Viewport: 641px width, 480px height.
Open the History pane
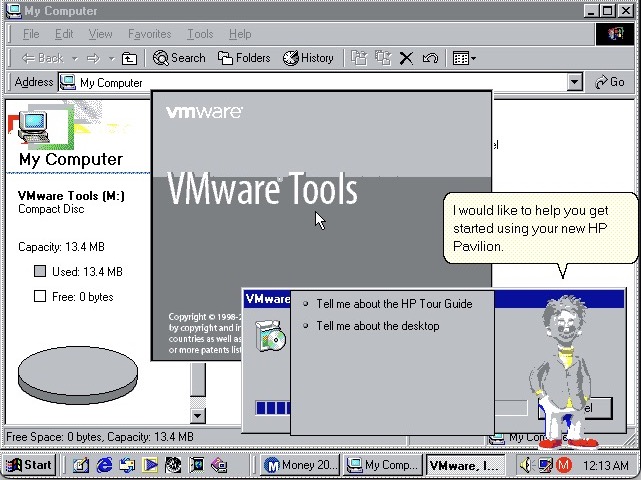coord(308,58)
